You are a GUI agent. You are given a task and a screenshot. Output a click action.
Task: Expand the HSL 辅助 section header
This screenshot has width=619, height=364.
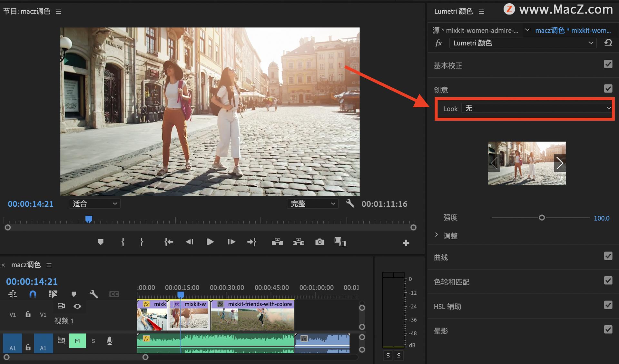coord(447,306)
